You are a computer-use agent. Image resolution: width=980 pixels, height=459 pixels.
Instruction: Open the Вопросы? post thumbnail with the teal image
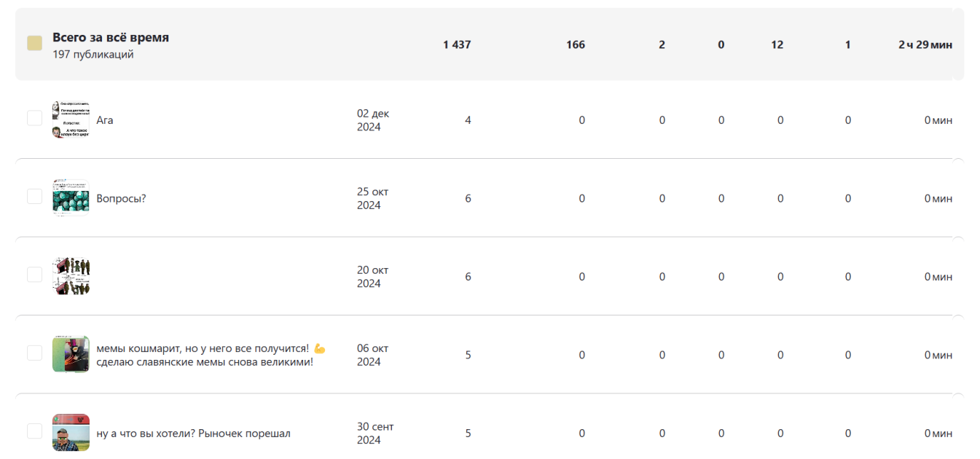click(x=71, y=198)
